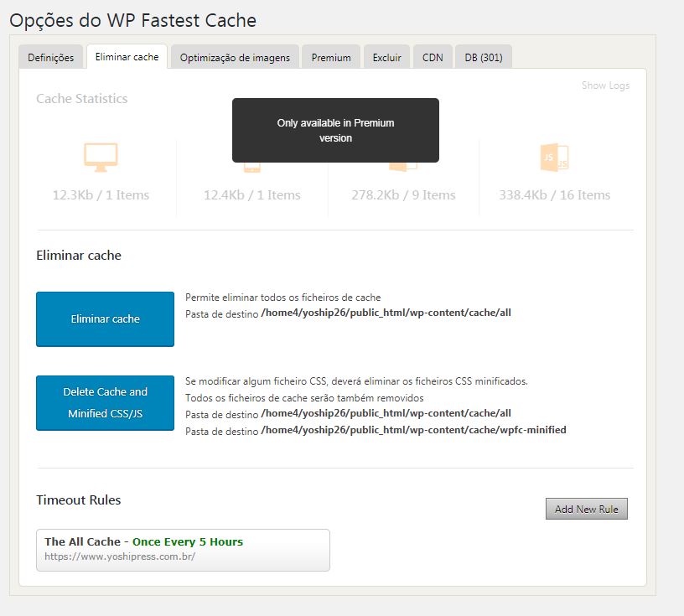Open the All Cache timeout rule entry
The width and height of the screenshot is (684, 616).
[x=183, y=550]
